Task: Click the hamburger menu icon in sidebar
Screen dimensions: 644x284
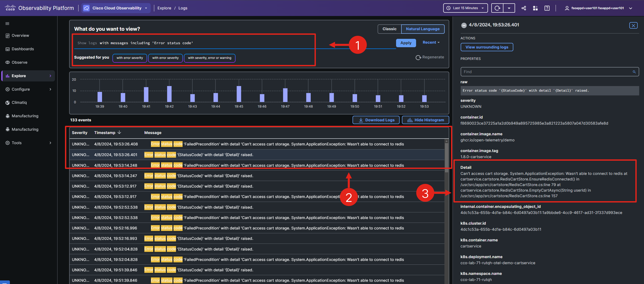Action: tap(7, 24)
